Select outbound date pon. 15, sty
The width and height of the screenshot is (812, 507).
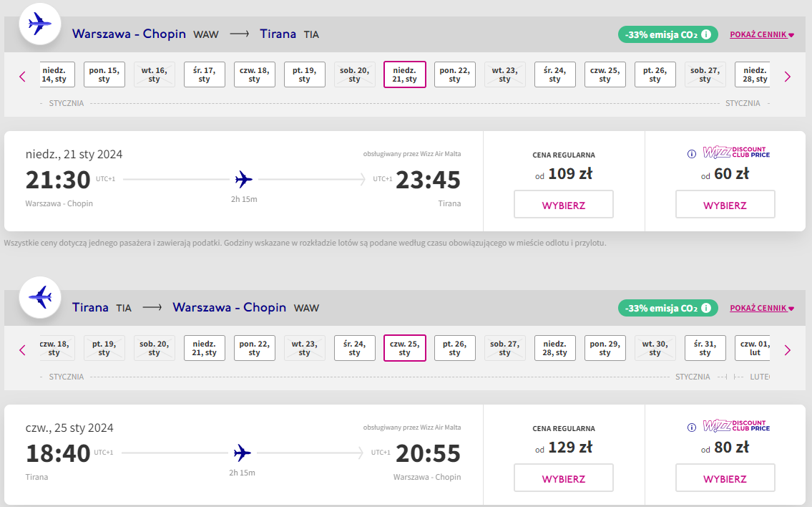pyautogui.click(x=104, y=74)
